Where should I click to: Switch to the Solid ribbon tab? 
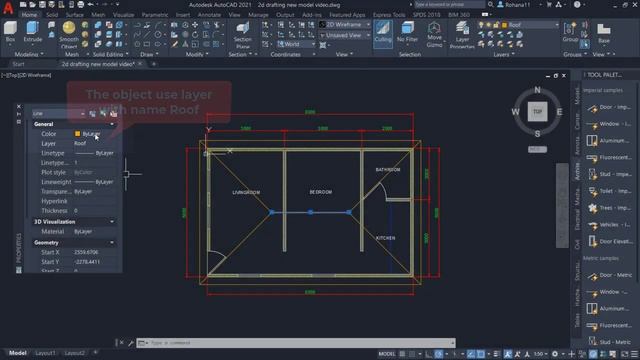pos(52,15)
